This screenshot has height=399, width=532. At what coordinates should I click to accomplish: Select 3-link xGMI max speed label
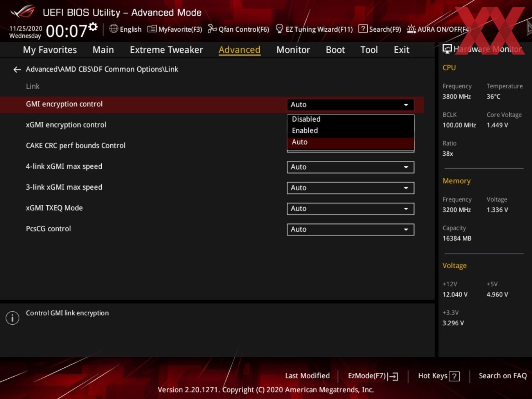(64, 187)
